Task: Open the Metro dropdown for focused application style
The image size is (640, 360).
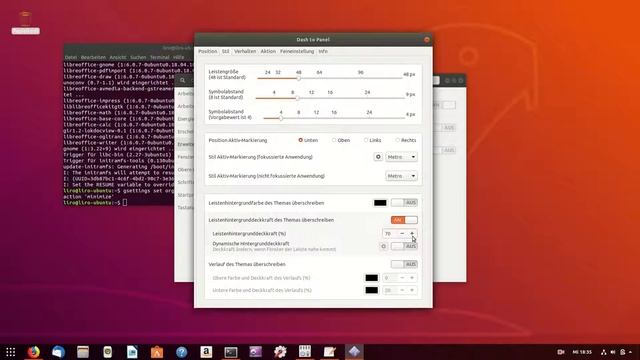Action: pos(401,157)
